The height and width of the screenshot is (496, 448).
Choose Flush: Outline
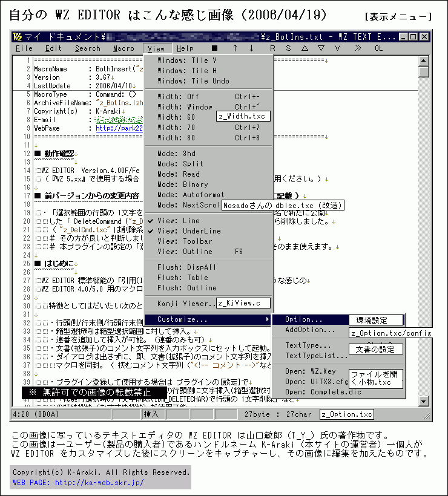[209, 288]
